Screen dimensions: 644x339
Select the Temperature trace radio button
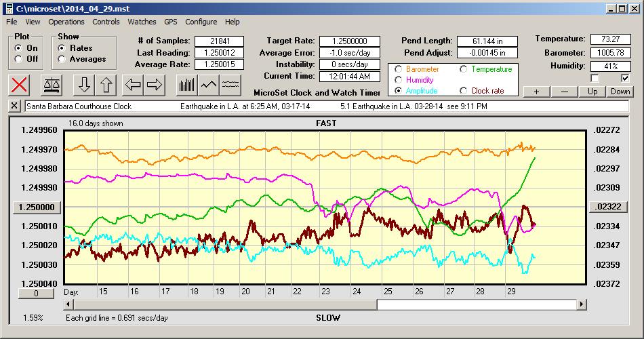click(x=463, y=69)
